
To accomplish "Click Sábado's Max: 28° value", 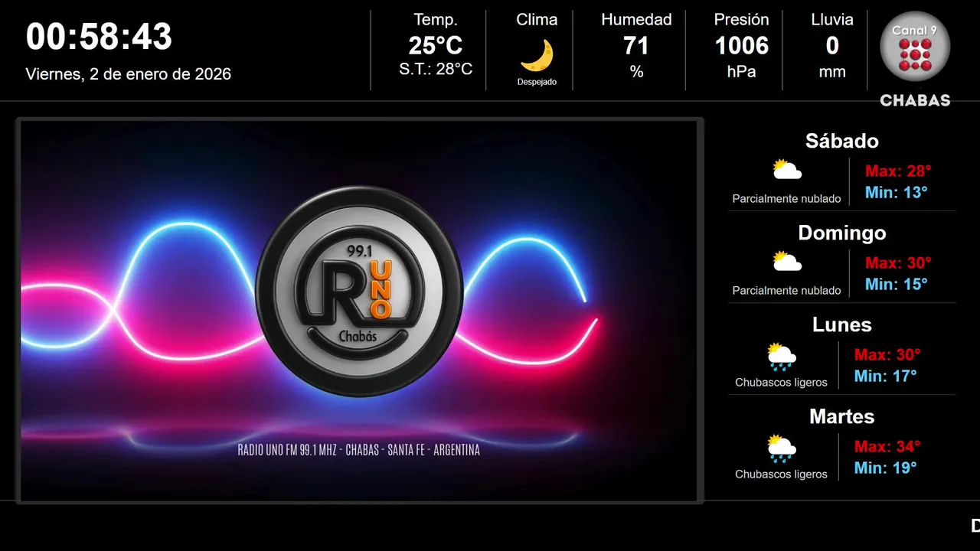I will (898, 171).
